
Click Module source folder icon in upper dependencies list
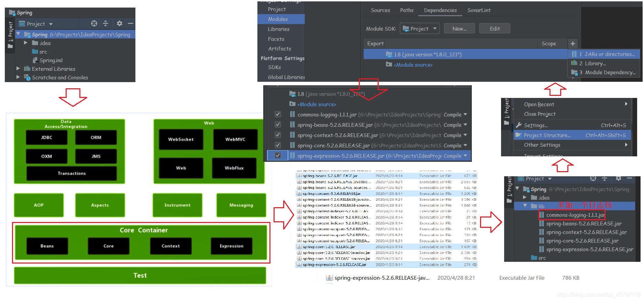[x=389, y=64]
